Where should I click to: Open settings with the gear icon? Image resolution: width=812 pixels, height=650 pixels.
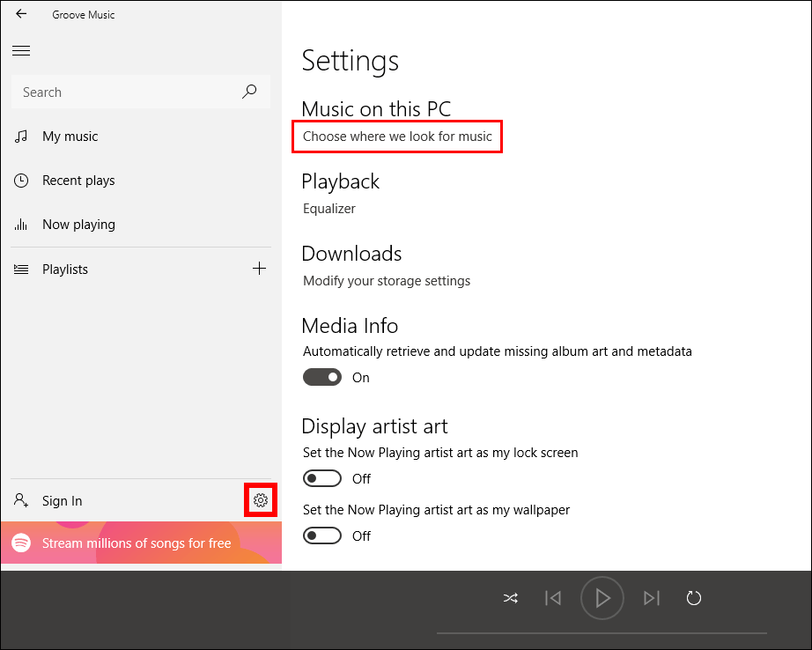[x=261, y=499]
